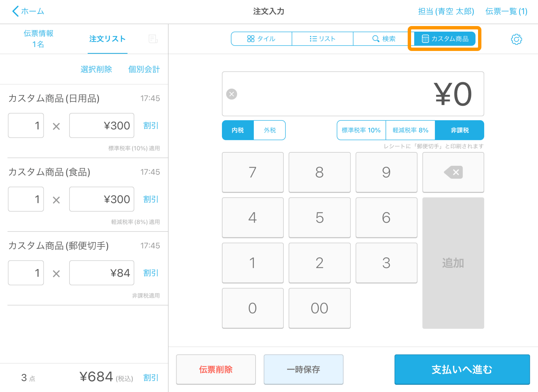Select the カスタム商品 tab
This screenshot has height=392, width=538.
(x=445, y=39)
